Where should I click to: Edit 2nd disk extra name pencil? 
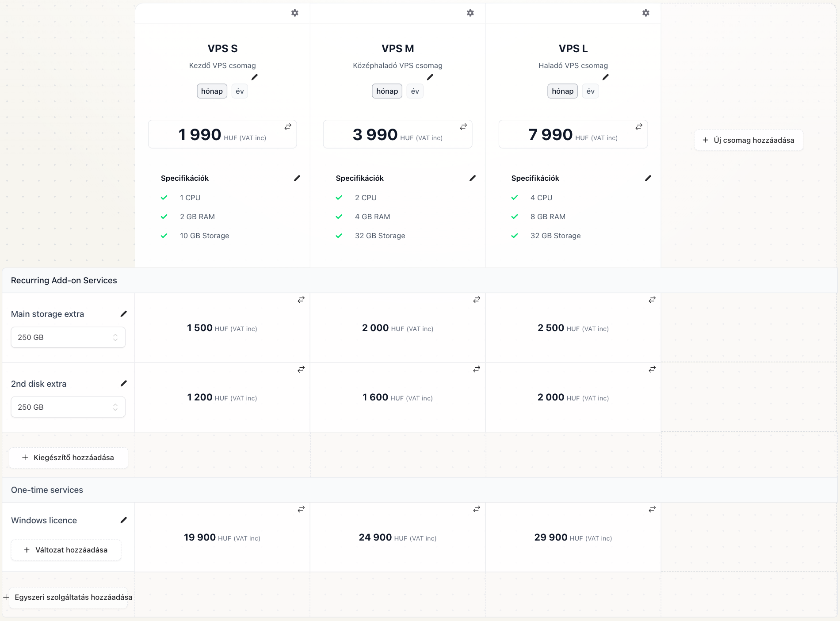pyautogui.click(x=124, y=384)
